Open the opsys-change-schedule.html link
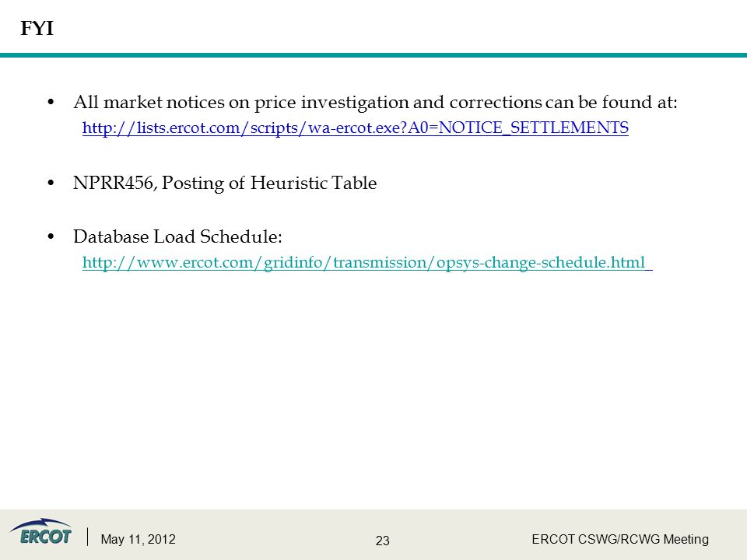 (x=367, y=262)
